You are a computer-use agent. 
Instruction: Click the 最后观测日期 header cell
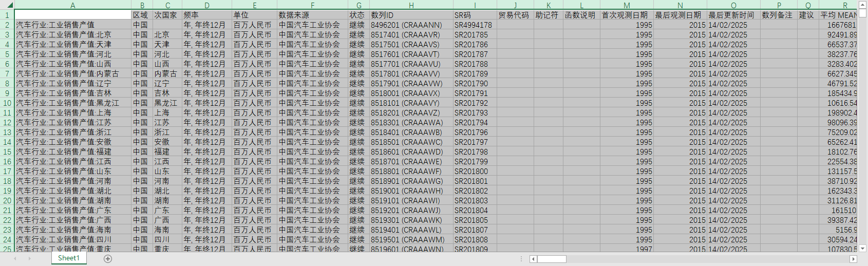coord(680,15)
